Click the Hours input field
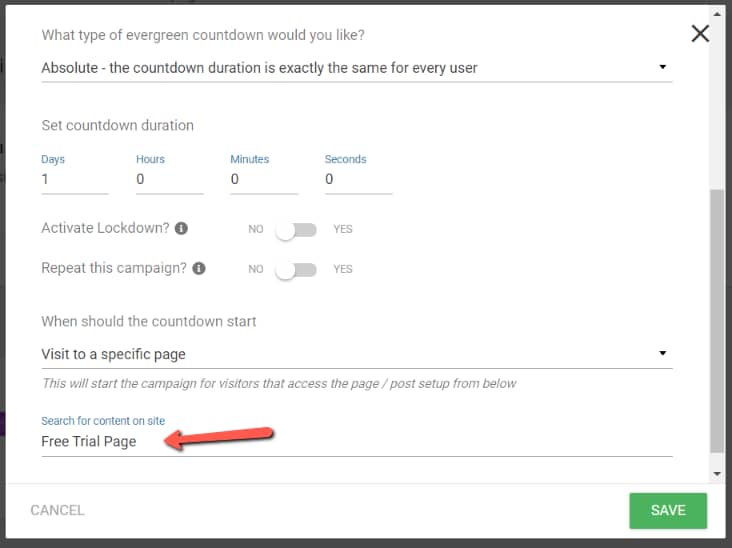Image resolution: width=732 pixels, height=548 pixels. pyautogui.click(x=169, y=180)
